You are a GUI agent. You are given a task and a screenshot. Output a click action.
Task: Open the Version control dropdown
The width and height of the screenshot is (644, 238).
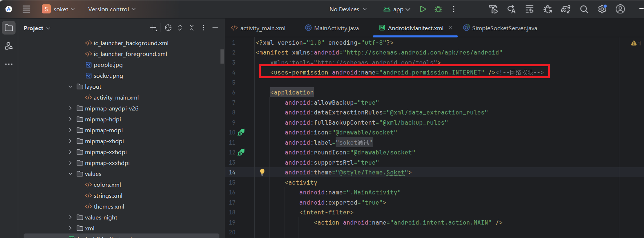(x=112, y=9)
